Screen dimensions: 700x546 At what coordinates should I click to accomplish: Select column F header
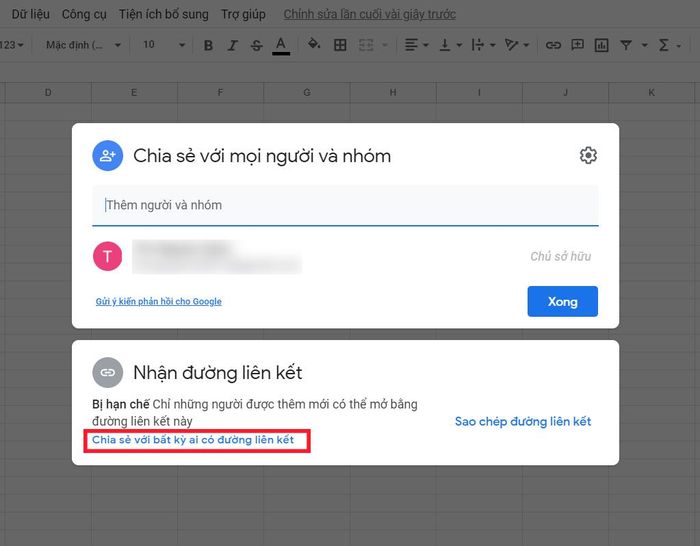[x=221, y=92]
